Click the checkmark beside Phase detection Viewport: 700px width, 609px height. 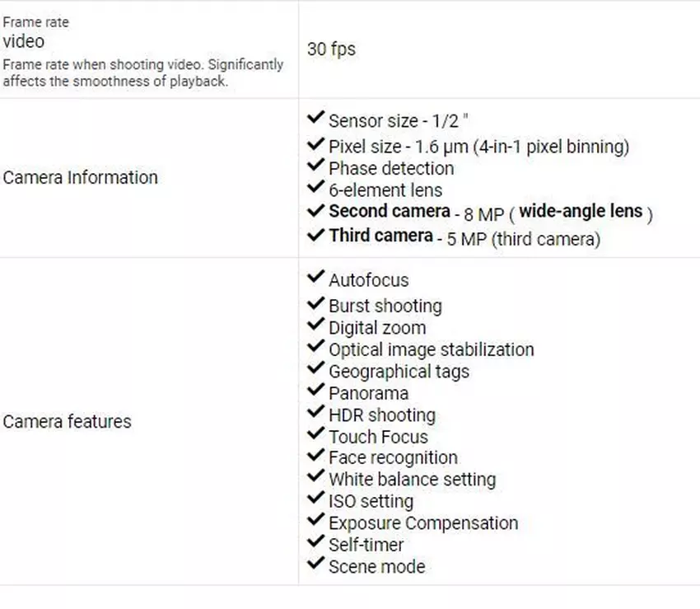point(315,166)
